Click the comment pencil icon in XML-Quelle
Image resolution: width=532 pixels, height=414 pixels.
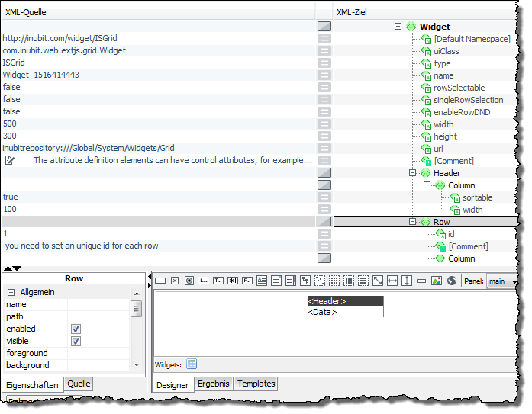[9, 160]
